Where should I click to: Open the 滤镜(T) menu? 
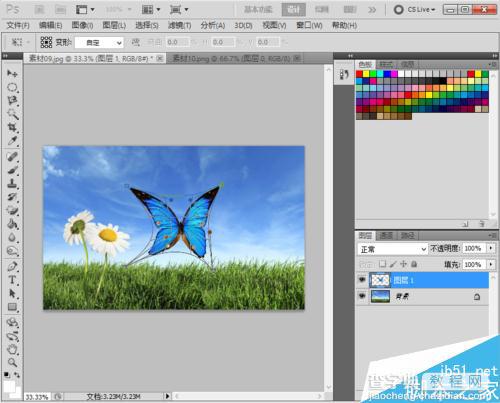point(179,25)
